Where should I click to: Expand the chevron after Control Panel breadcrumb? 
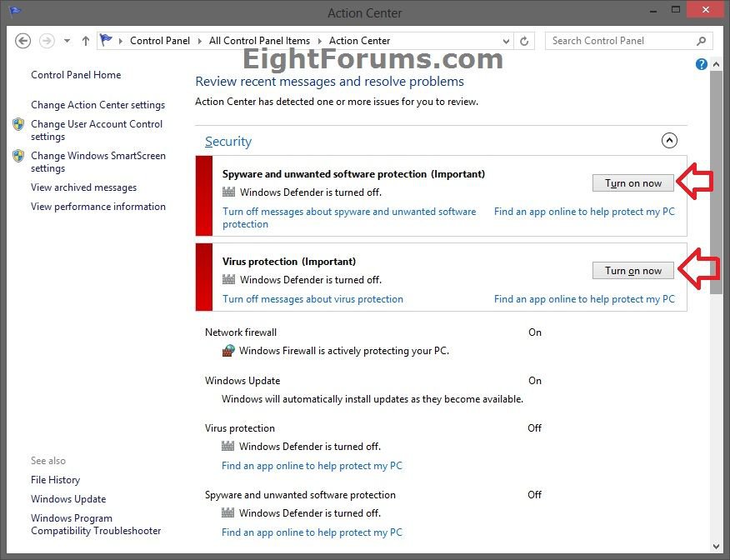click(200, 41)
